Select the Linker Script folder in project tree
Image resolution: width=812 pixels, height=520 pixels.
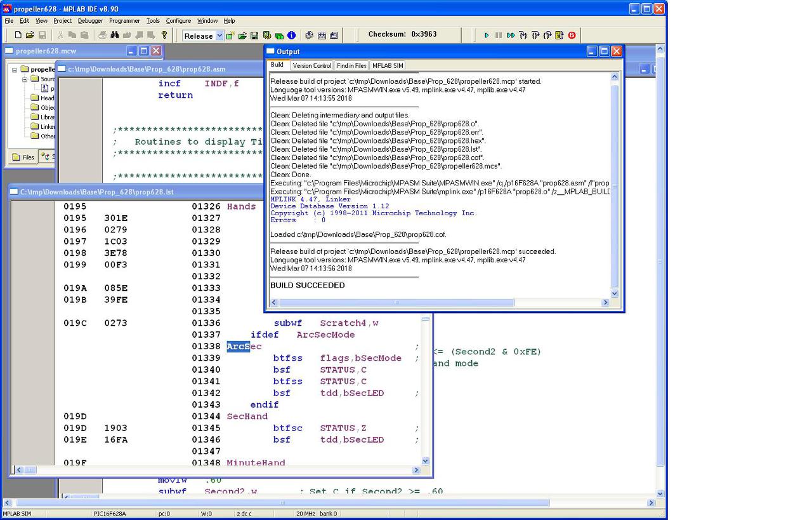(43, 126)
